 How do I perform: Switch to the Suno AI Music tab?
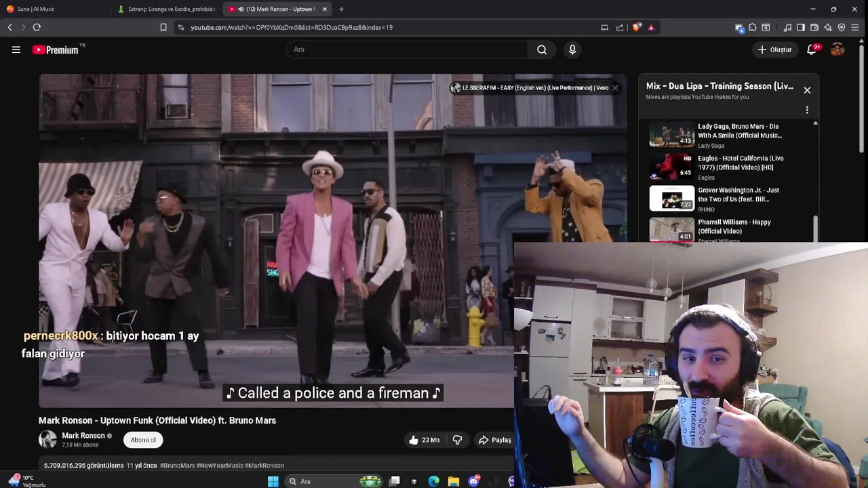[56, 9]
